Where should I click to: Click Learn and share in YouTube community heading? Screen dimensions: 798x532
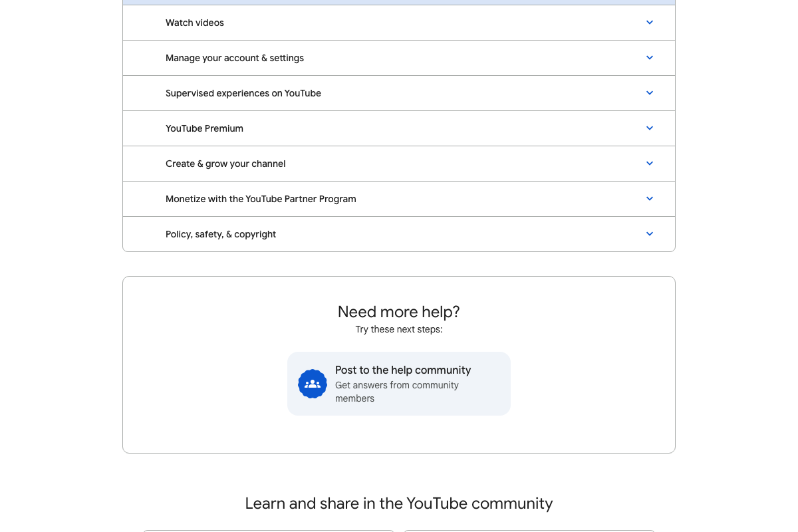point(399,503)
